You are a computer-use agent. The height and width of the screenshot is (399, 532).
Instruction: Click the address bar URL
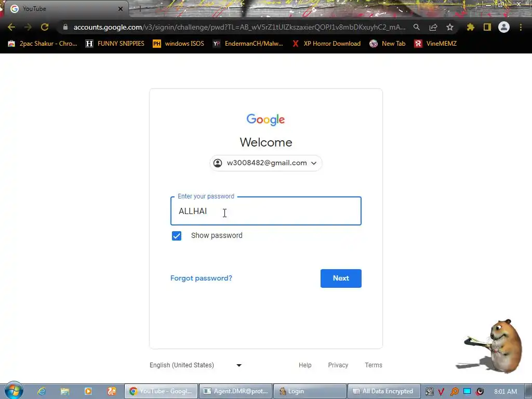[x=239, y=27]
